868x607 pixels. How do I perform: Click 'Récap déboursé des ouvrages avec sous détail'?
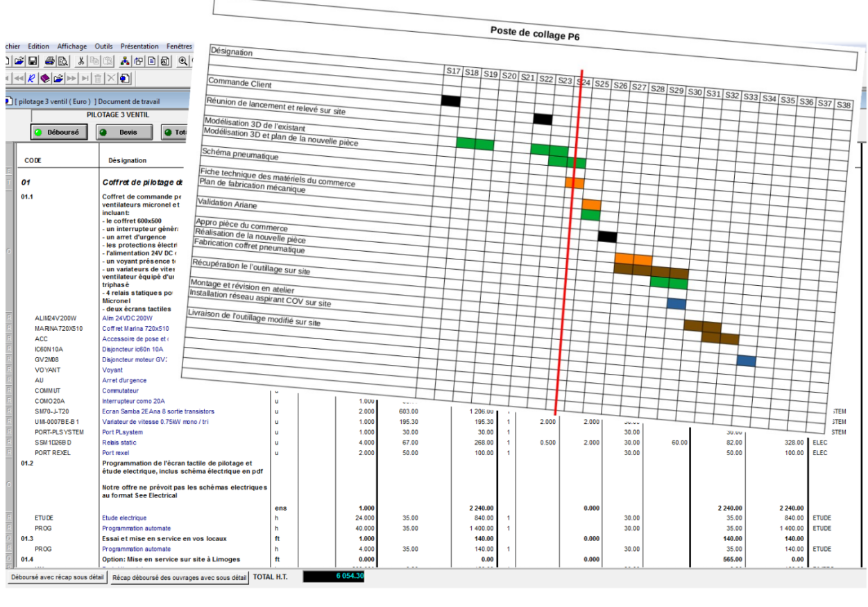(179, 577)
